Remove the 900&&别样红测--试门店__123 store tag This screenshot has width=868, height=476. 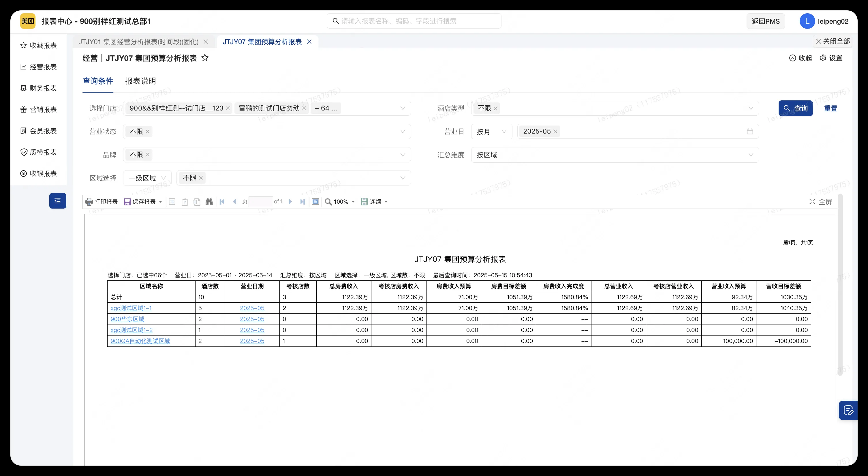pos(228,108)
